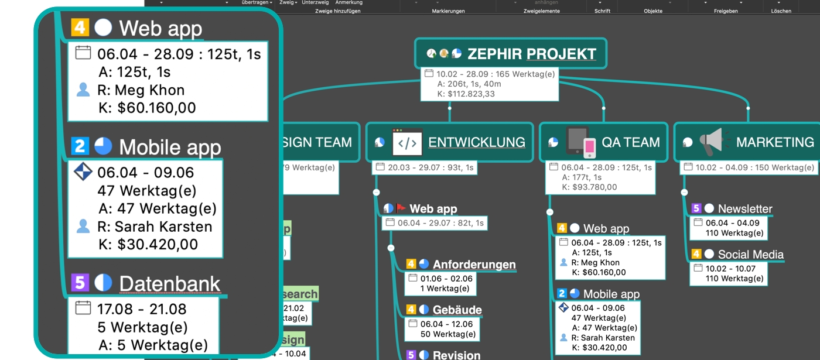Click the purple priority 5 icon beside Newsletter
This screenshot has width=820, height=360.
pyautogui.click(x=696, y=208)
